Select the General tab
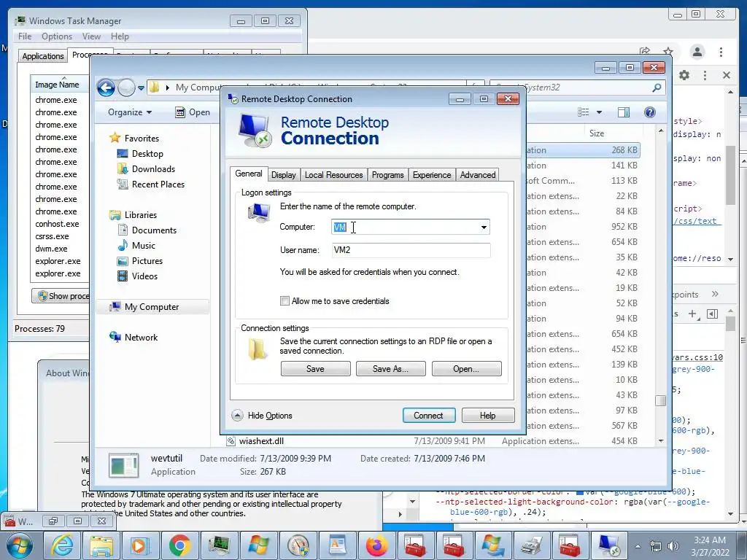Image resolution: width=747 pixels, height=560 pixels. (x=248, y=174)
